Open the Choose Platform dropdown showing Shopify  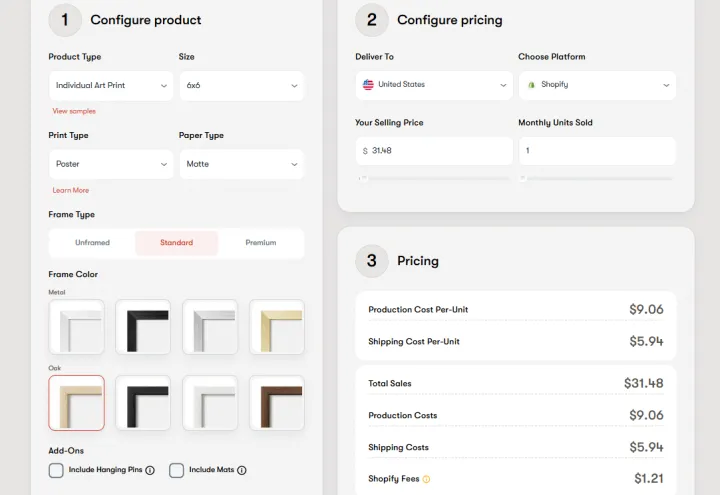597,85
